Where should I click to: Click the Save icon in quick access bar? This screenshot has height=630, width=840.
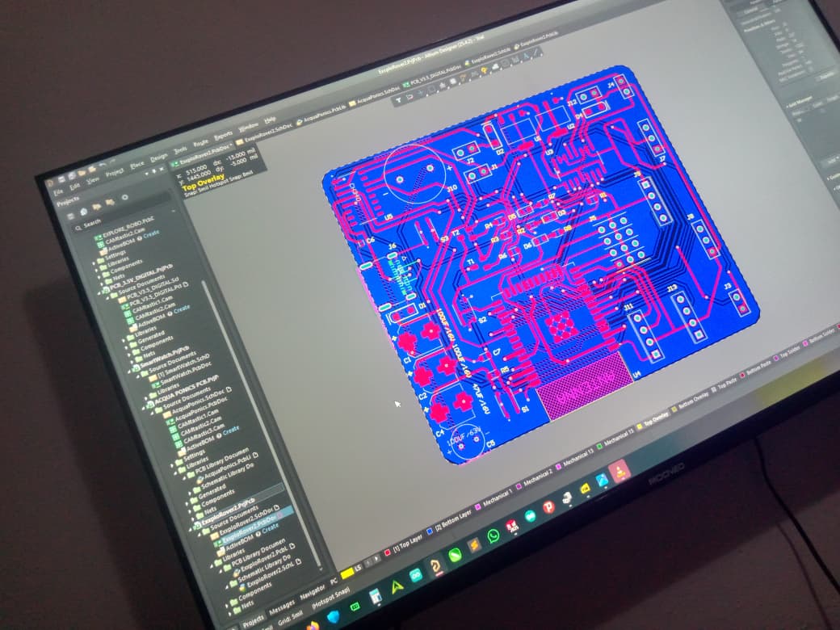[x=62, y=178]
